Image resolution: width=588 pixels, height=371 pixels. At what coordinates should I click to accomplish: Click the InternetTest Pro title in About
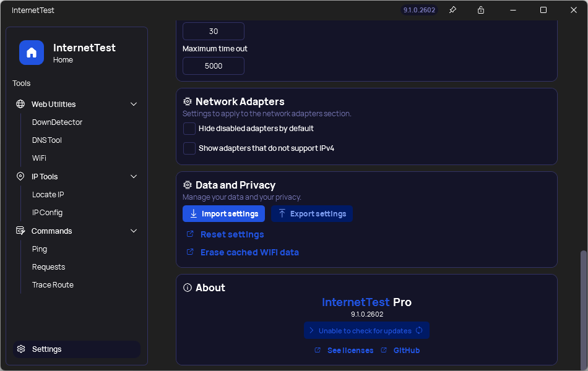[366, 302]
